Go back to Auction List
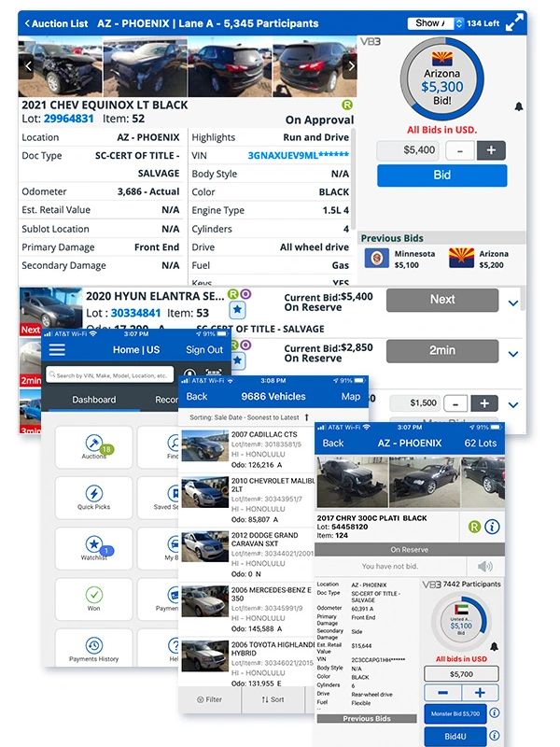 [x=56, y=23]
